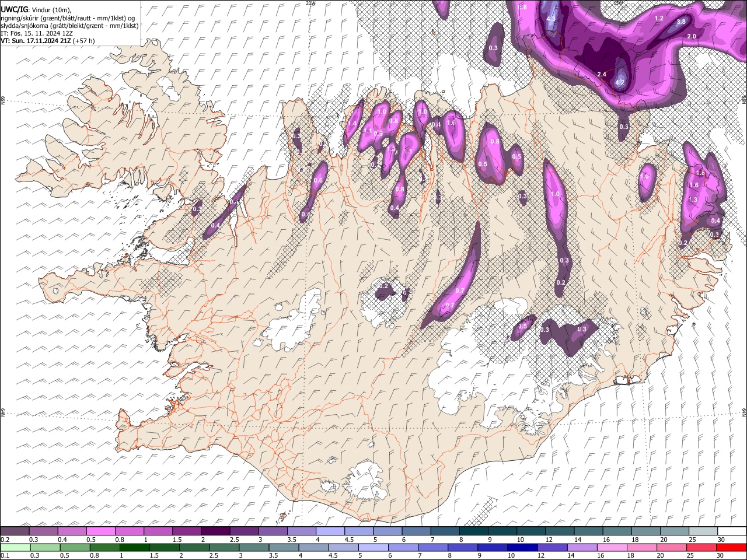Image resolution: width=747 pixels, height=560 pixels.
Task: Click the 'IT: Fös. 15. 11. 2024 12Z' line
Action: pyautogui.click(x=37, y=33)
